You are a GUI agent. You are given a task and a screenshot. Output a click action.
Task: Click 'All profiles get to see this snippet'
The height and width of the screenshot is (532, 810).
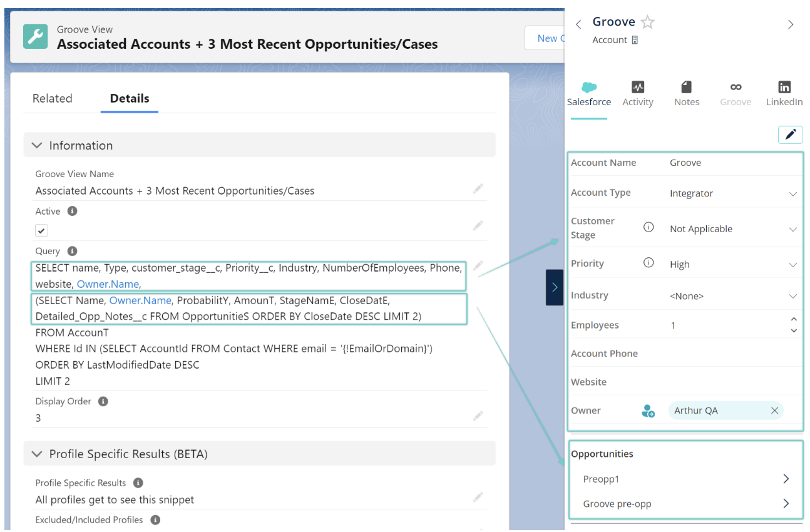[x=115, y=500]
